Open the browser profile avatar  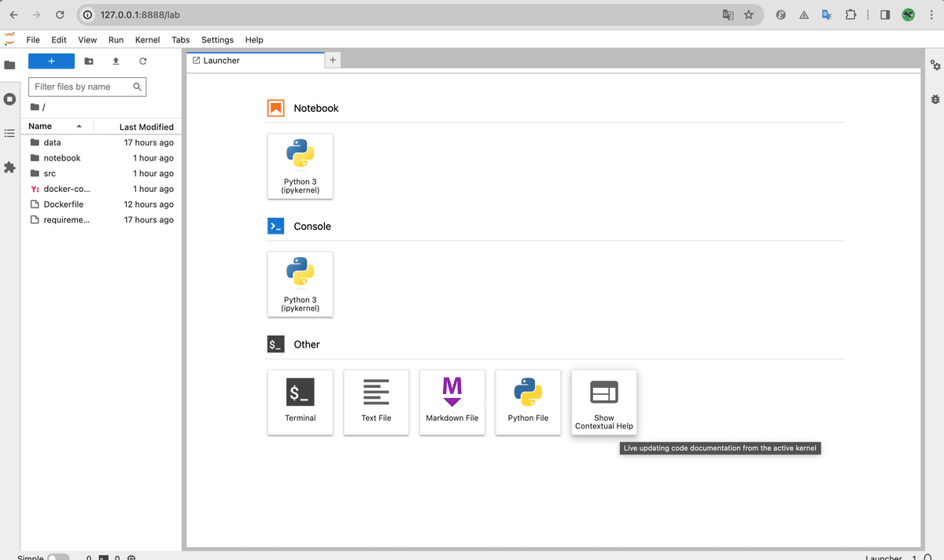click(x=908, y=14)
